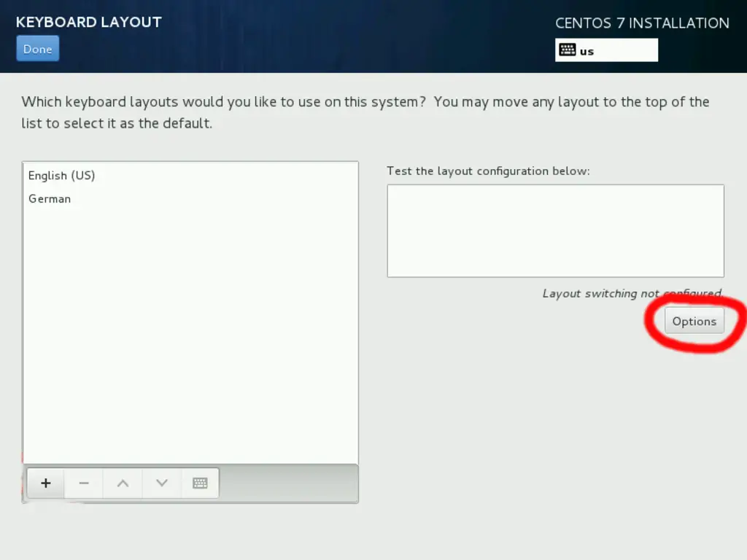747x560 pixels.
Task: Open the us keyboard layout indicator
Action: [606, 50]
